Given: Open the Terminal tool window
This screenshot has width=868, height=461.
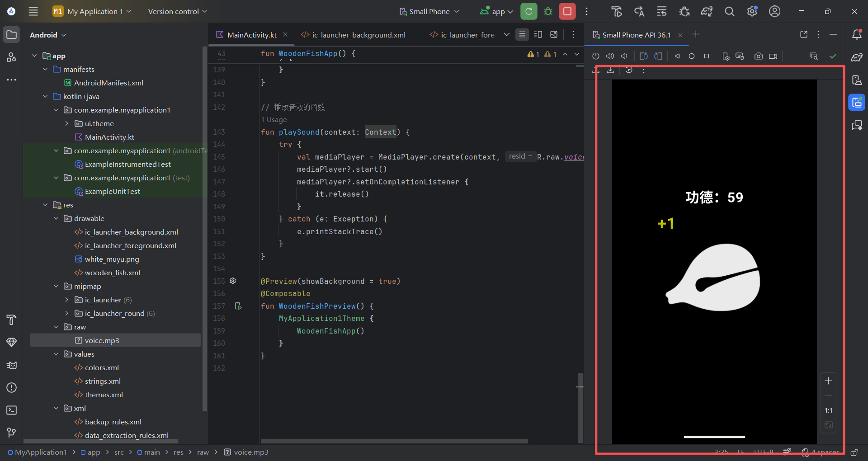Looking at the screenshot, I should click(12, 410).
